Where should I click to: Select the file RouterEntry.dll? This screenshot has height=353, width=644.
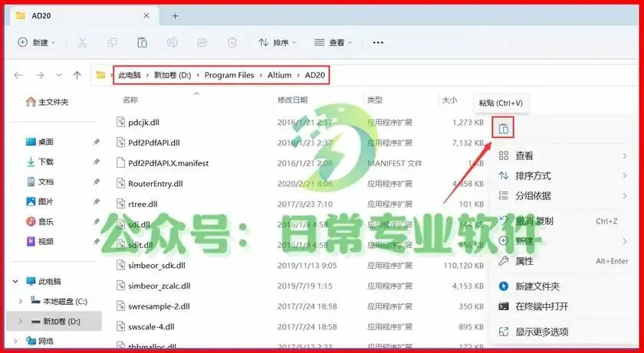(155, 184)
